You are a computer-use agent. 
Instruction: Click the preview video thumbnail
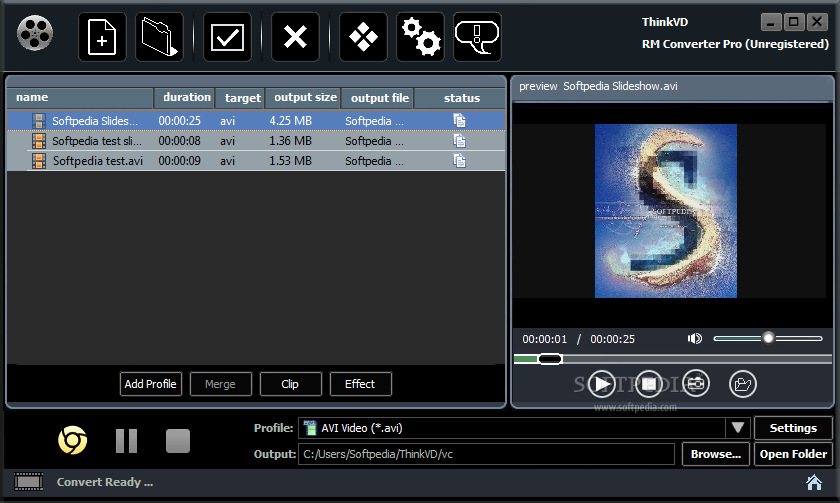[666, 211]
